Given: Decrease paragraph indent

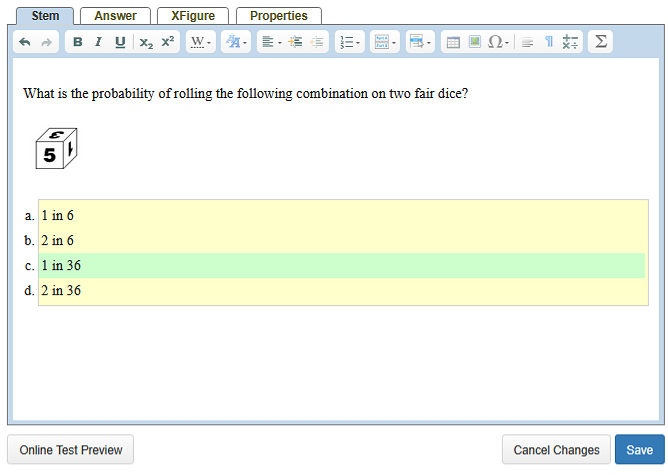Looking at the screenshot, I should click(317, 42).
